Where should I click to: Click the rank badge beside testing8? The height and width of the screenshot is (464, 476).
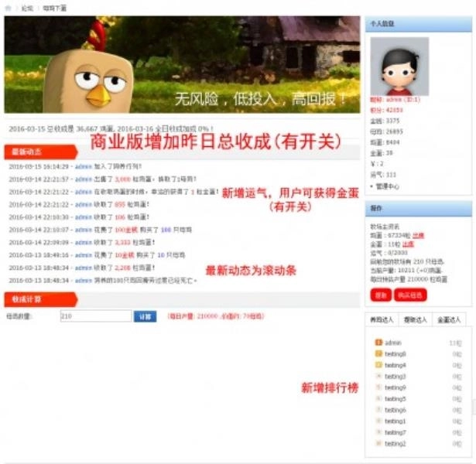pyautogui.click(x=378, y=354)
